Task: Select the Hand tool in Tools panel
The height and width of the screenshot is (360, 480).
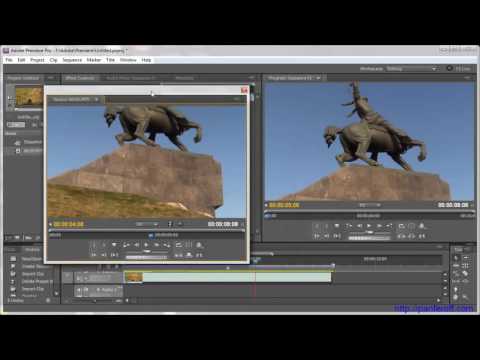Action: point(456,297)
